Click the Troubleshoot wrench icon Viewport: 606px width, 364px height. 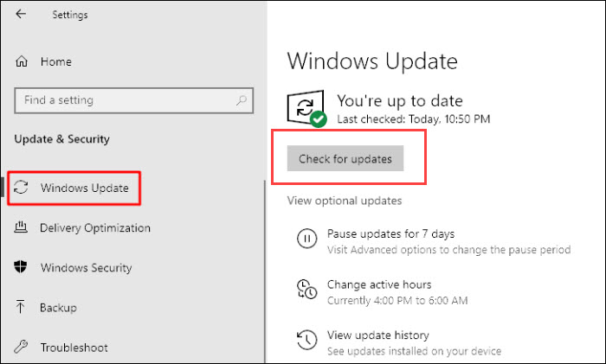point(23,348)
